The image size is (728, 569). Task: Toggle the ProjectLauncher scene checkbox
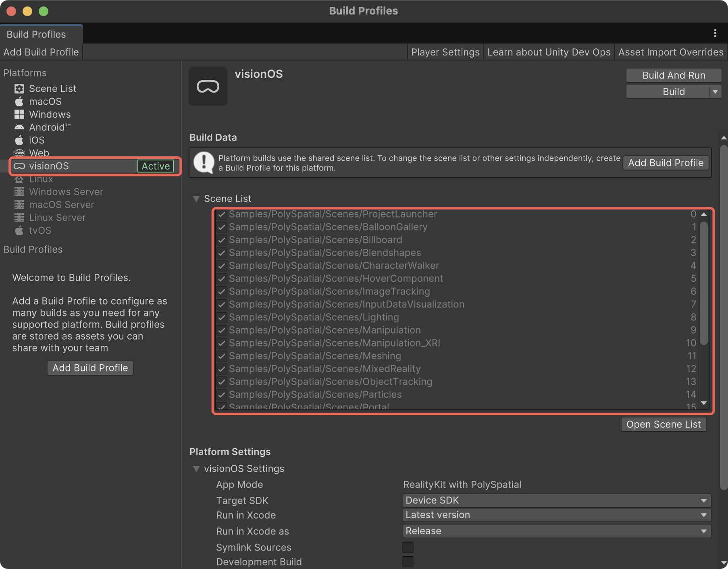221,214
